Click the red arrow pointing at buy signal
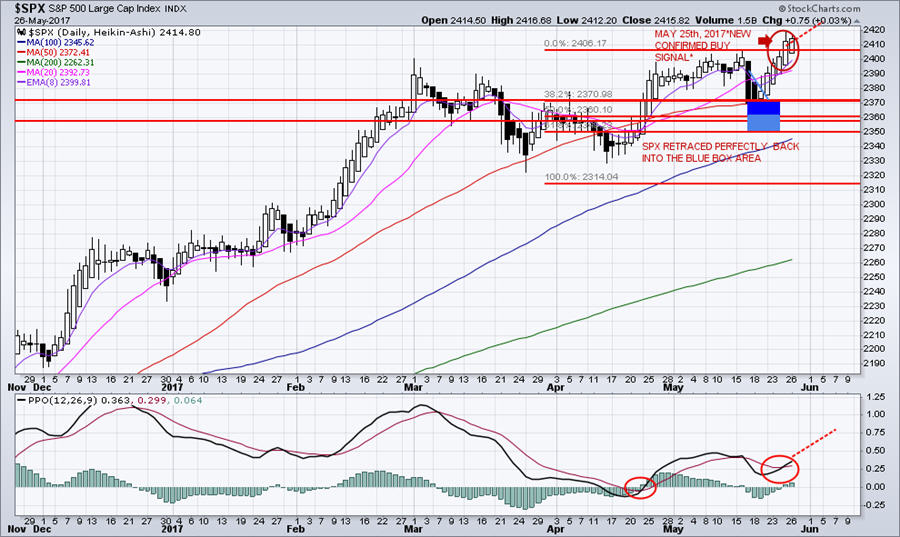 (767, 41)
